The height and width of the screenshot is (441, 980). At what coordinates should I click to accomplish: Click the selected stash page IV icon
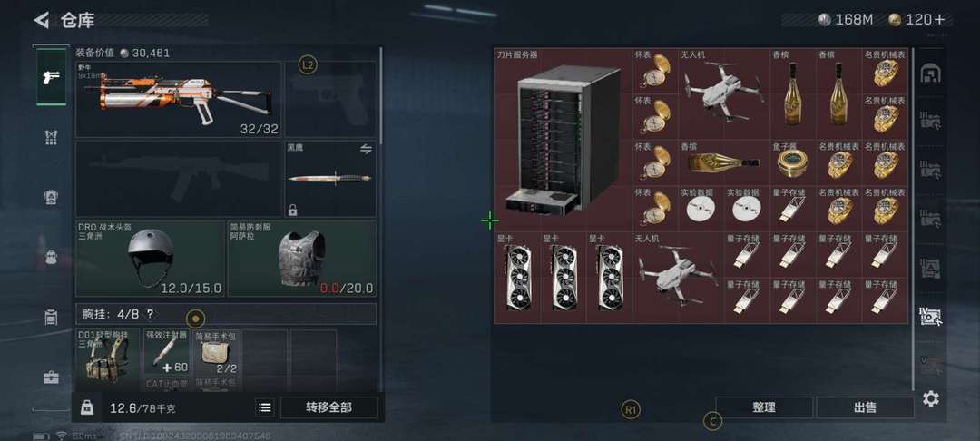[x=931, y=316]
